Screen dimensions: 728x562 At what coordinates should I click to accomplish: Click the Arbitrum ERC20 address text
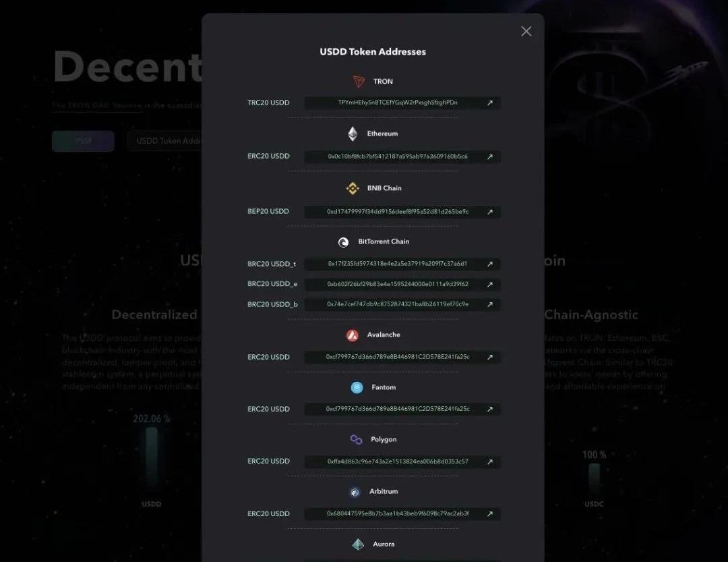tap(398, 513)
